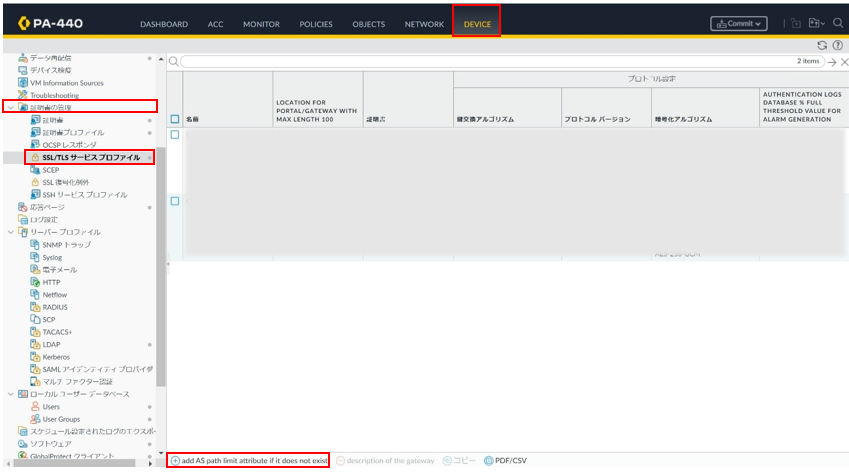Collapse the ローカル ユーザー データベース node
849x472 pixels.
click(11, 394)
